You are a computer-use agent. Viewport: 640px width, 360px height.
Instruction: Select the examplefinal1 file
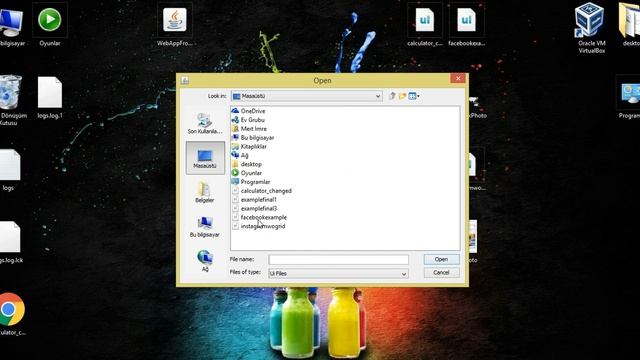pos(254,200)
